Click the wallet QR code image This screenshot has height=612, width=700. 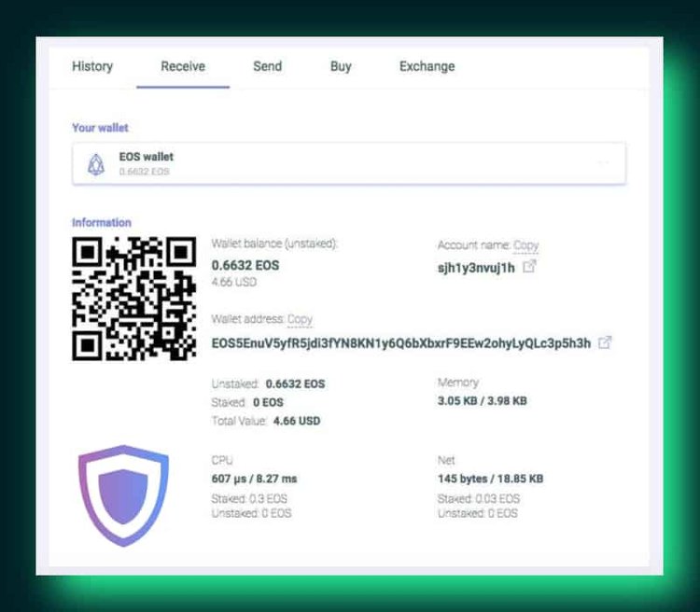pyautogui.click(x=134, y=299)
